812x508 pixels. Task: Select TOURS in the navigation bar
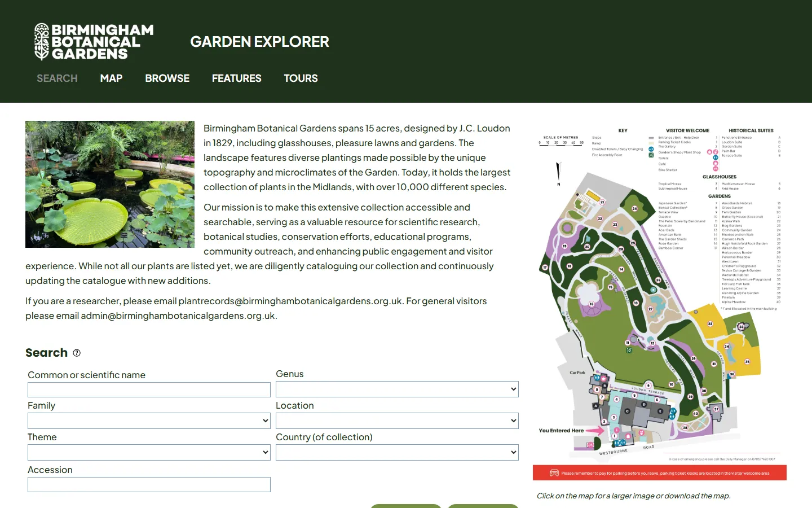coord(301,78)
